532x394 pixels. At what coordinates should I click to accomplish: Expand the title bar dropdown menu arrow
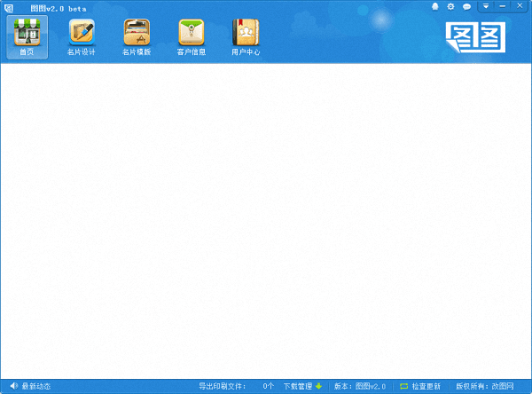(486, 7)
